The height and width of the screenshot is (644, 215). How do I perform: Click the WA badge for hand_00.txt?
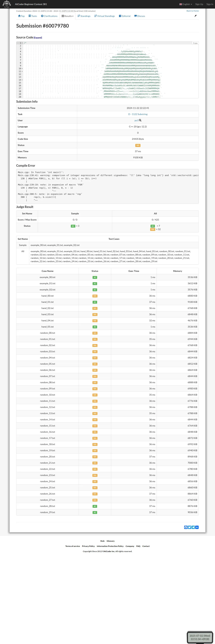[95, 296]
